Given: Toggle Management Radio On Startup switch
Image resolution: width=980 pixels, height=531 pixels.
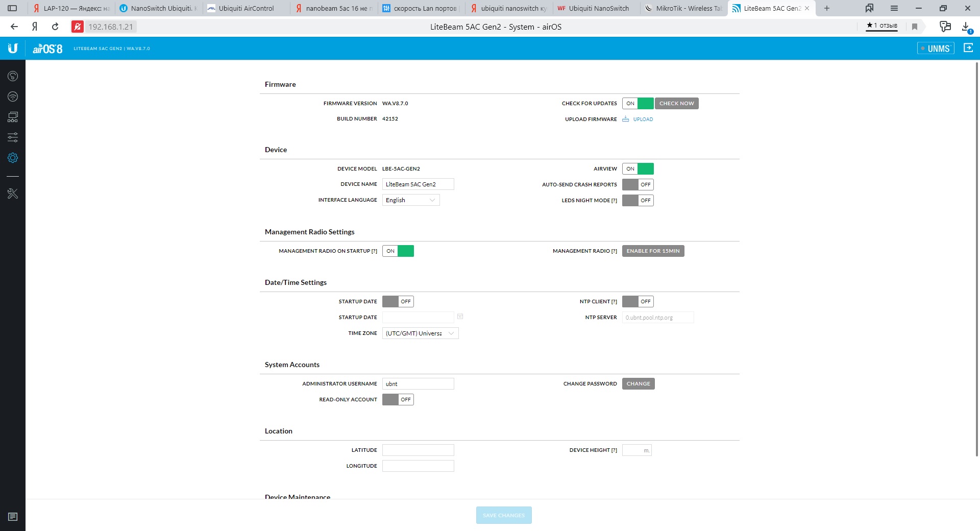Looking at the screenshot, I should point(398,251).
